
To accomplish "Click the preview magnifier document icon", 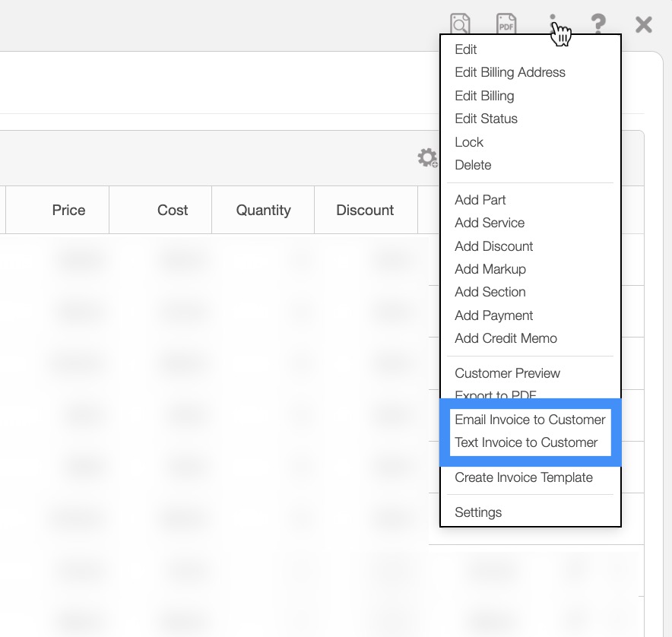I will point(460,24).
